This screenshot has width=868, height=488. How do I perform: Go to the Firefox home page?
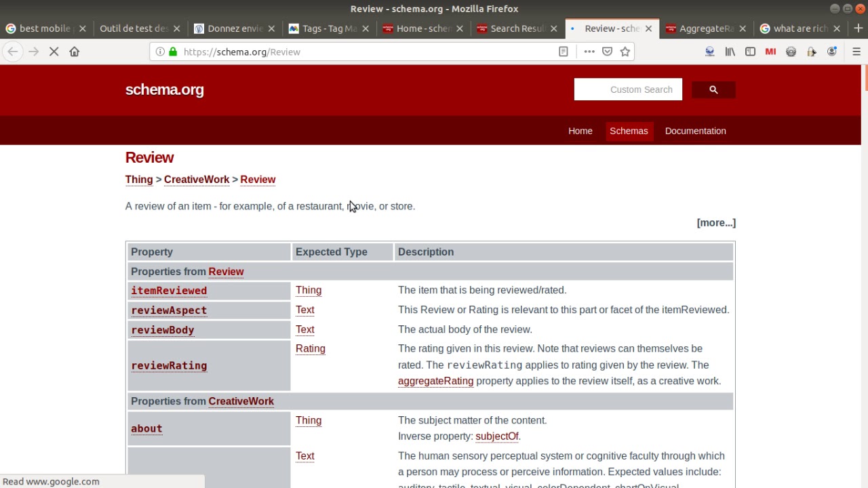[x=75, y=52]
